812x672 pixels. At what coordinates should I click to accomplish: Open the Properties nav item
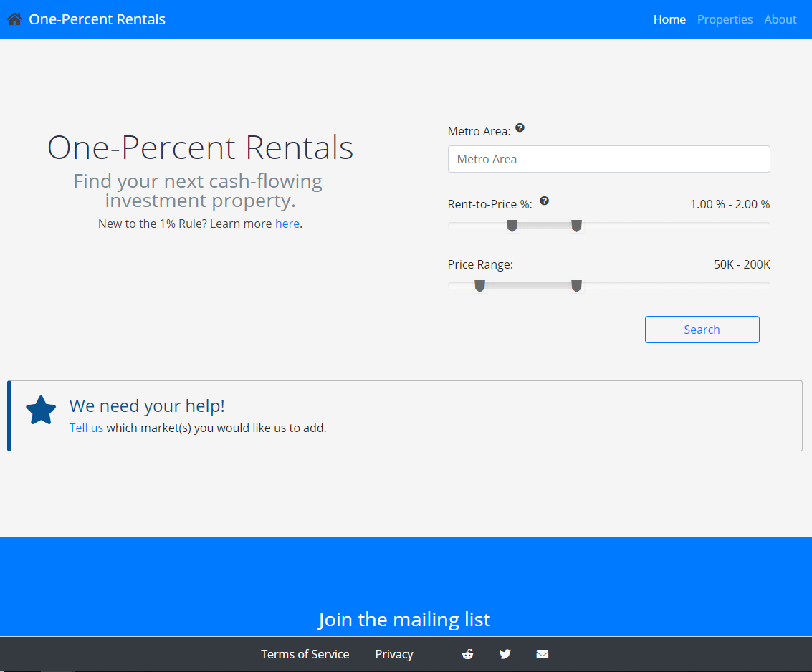point(725,19)
